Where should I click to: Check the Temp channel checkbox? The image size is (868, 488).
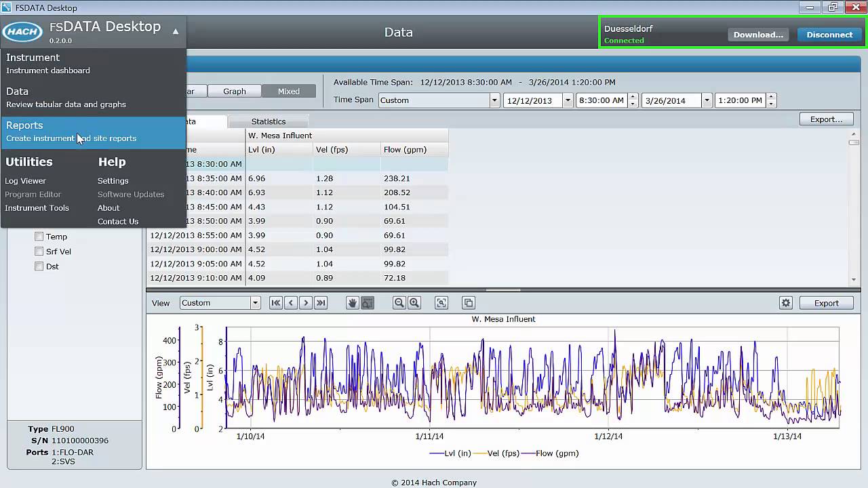(x=39, y=237)
